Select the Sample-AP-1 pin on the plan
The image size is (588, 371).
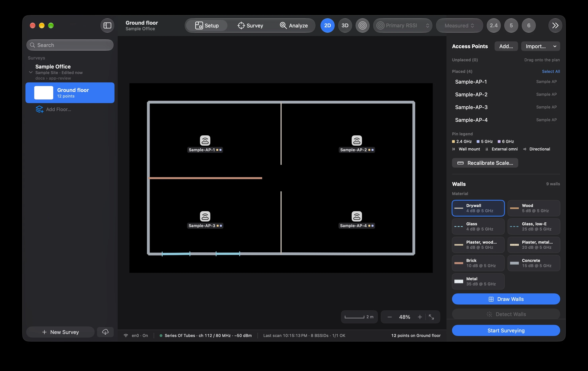(x=205, y=140)
